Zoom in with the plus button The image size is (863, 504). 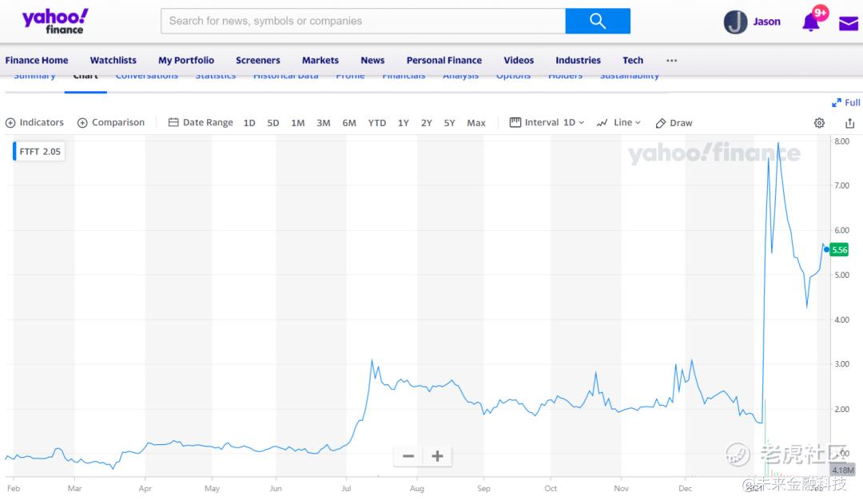[437, 456]
